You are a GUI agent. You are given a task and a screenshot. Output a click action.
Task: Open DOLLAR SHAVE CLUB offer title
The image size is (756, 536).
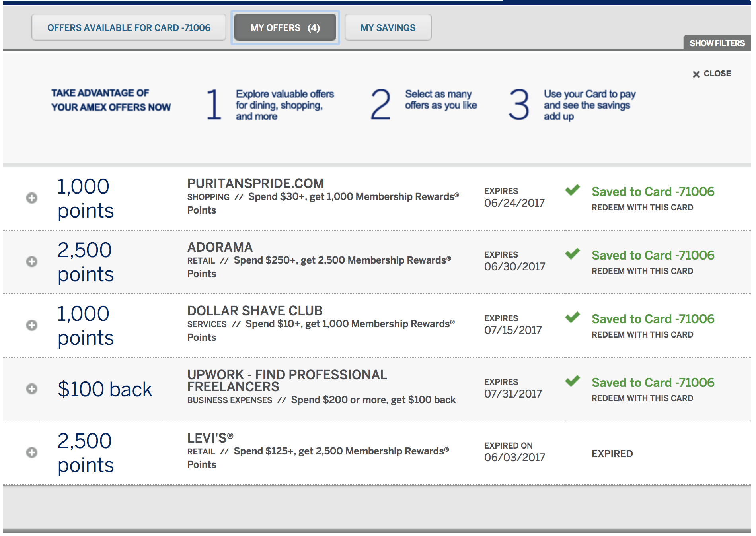click(x=255, y=311)
